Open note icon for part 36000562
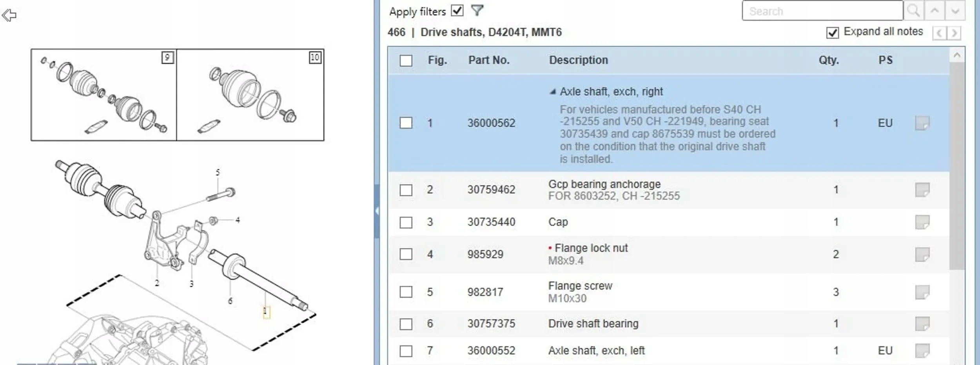980x365 pixels. point(922,123)
